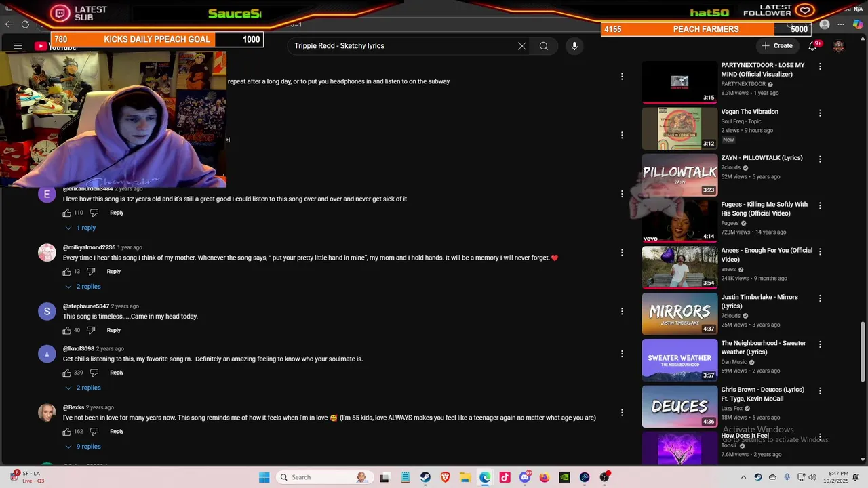This screenshot has height=488, width=868.
Task: Dislike the @Bexks comment
Action: 94,432
